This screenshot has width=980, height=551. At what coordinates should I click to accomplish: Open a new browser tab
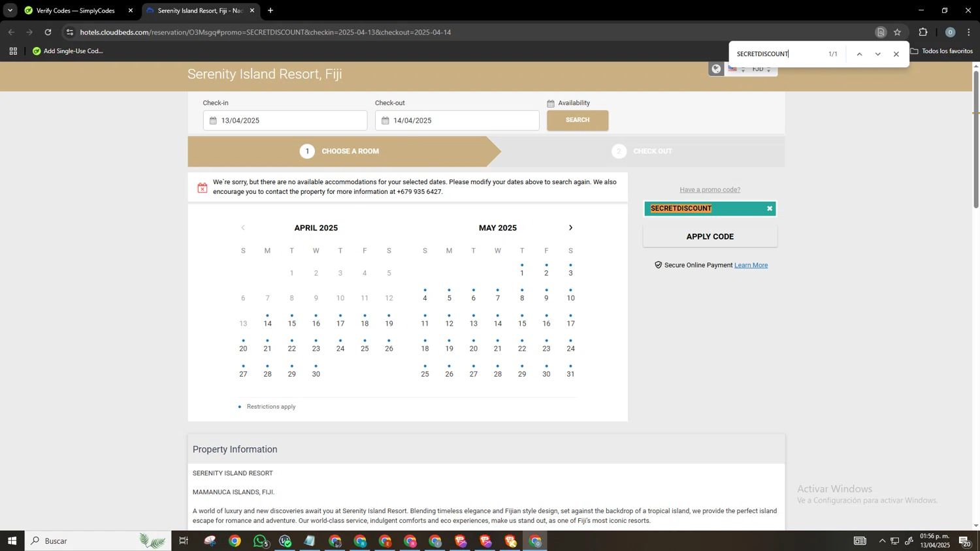pos(270,10)
